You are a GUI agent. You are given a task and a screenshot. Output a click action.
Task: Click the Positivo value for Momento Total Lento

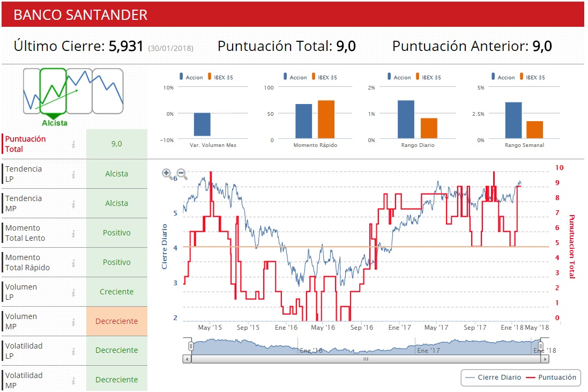coord(117,233)
